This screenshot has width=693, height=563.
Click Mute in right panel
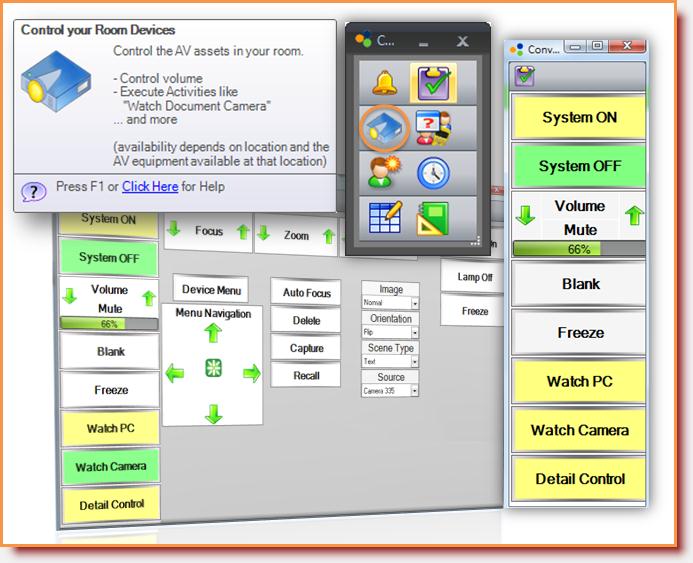click(x=580, y=230)
